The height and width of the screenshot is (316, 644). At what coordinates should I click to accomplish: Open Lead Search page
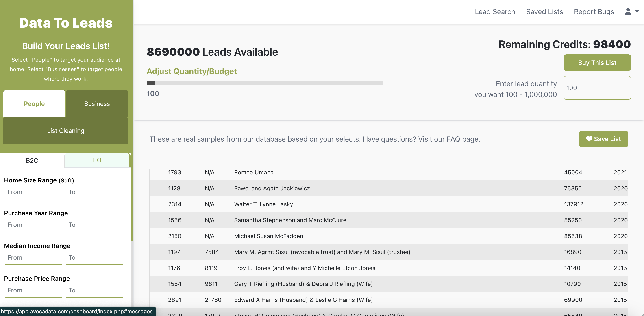pos(495,12)
